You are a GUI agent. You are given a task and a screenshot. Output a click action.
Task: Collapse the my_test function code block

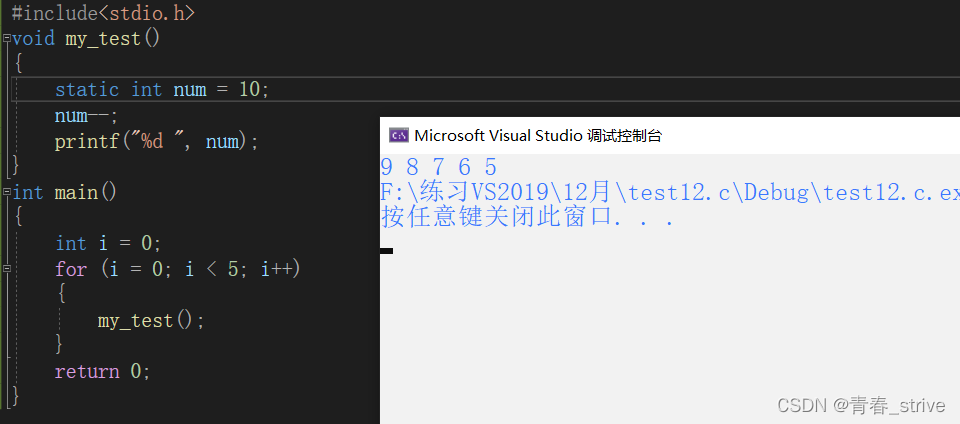tap(6, 38)
